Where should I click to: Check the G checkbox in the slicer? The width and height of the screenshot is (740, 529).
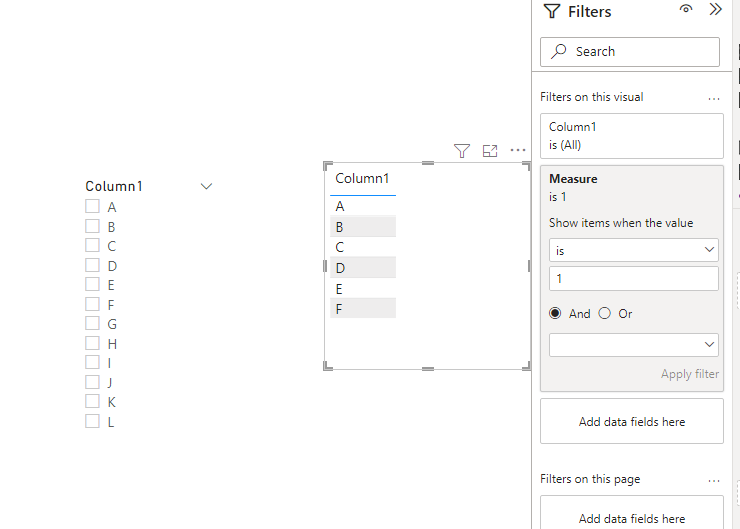pyautogui.click(x=92, y=323)
